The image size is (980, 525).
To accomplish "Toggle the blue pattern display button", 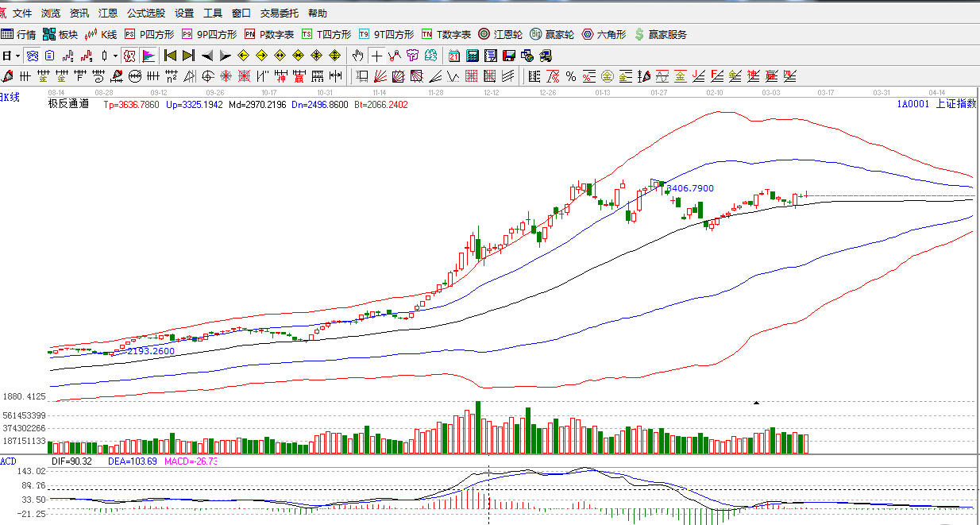I will pos(33,56).
